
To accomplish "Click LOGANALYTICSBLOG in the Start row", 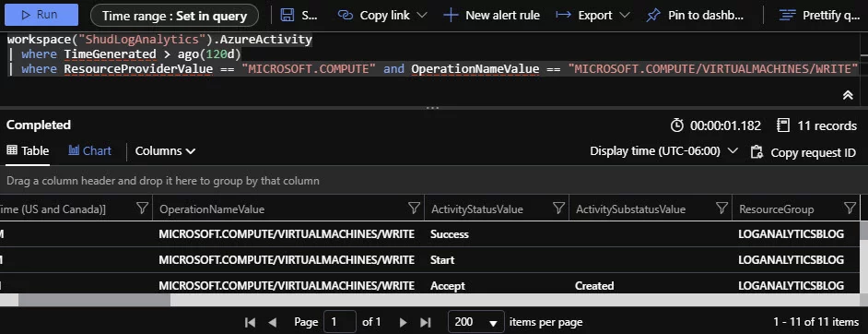I will (791, 260).
